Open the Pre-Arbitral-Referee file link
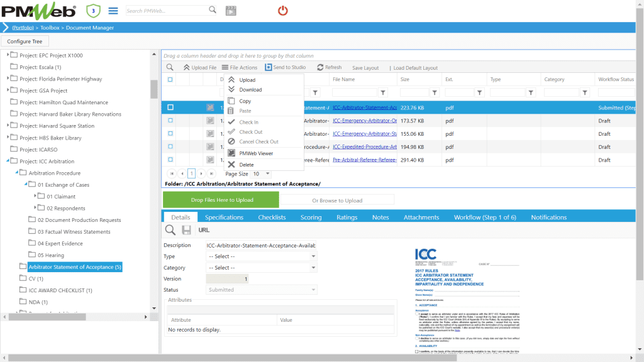 [x=365, y=160]
